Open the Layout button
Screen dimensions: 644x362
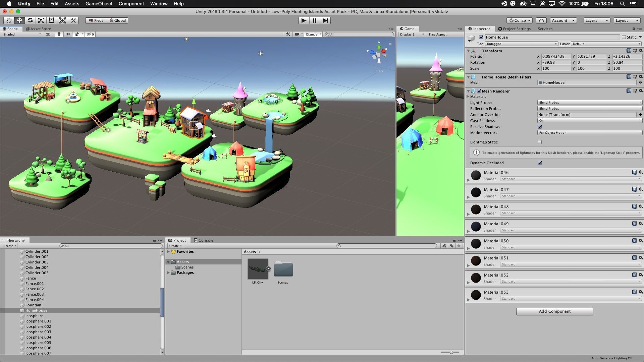627,20
